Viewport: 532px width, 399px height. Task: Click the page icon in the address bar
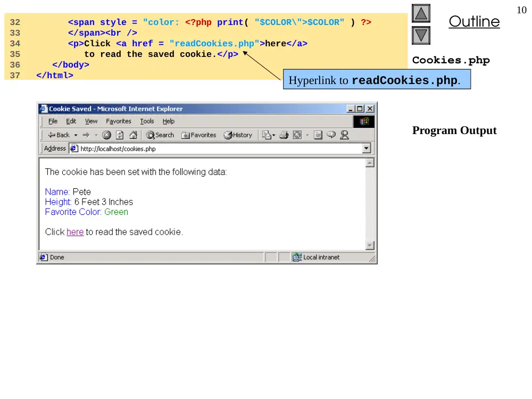click(x=74, y=148)
